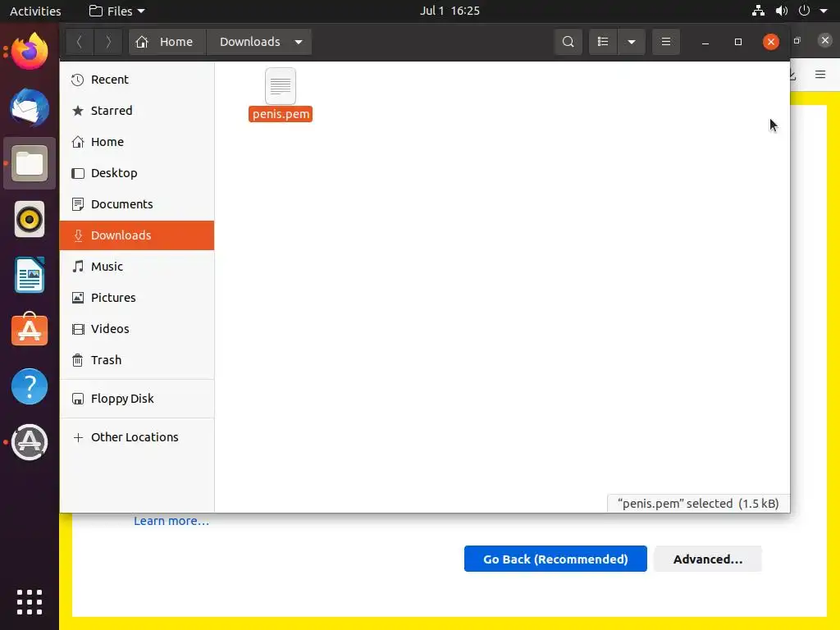Click the Firefox restore window button
Image resolution: width=840 pixels, height=630 pixels.
tap(797, 41)
